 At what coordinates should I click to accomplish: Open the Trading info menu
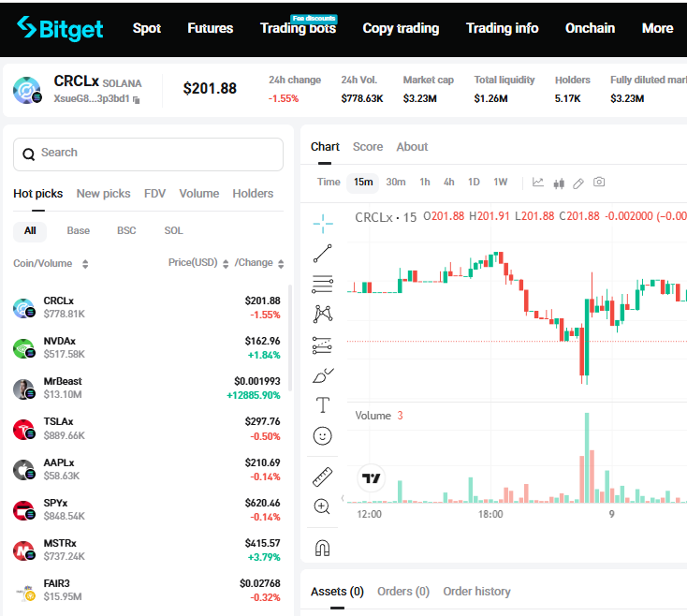(502, 28)
